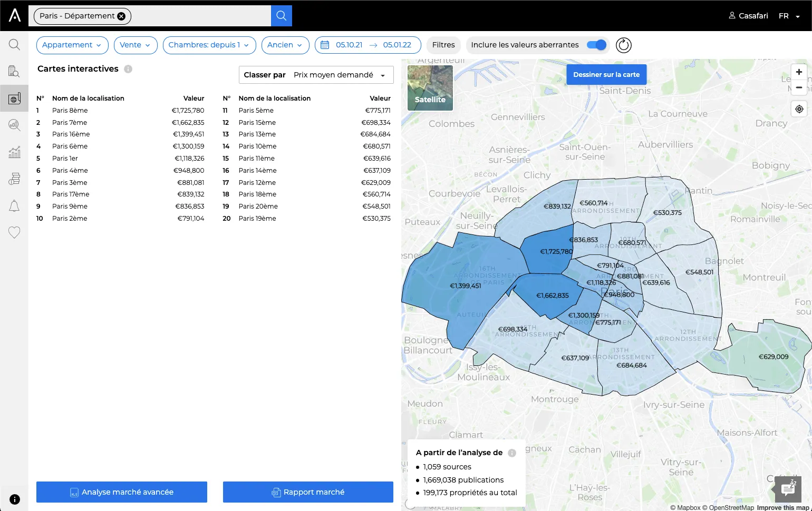Click the PDF icon on Rapport marché
Viewport: 812px width, 511px height.
[276, 493]
